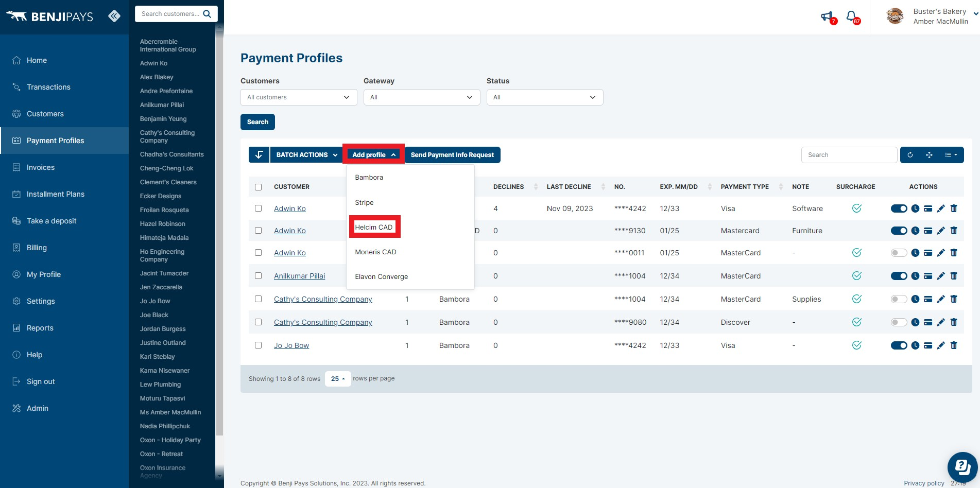The height and width of the screenshot is (488, 980).
Task: Edit the ****9130 Mastercard profile pencil
Action: point(941,231)
